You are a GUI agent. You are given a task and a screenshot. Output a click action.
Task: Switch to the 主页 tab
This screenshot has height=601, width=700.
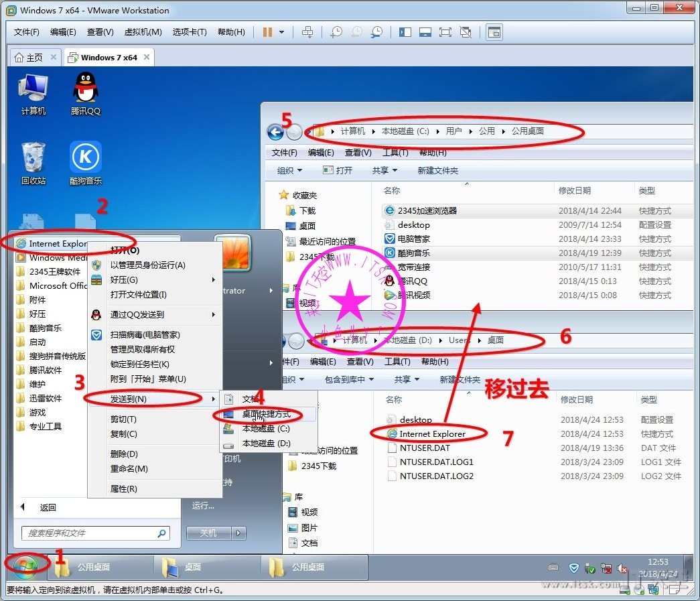click(34, 58)
